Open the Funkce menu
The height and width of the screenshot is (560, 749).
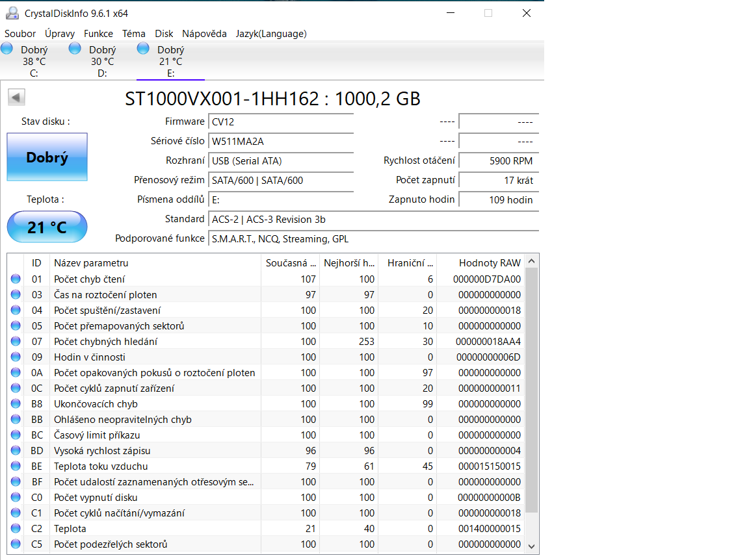(98, 34)
